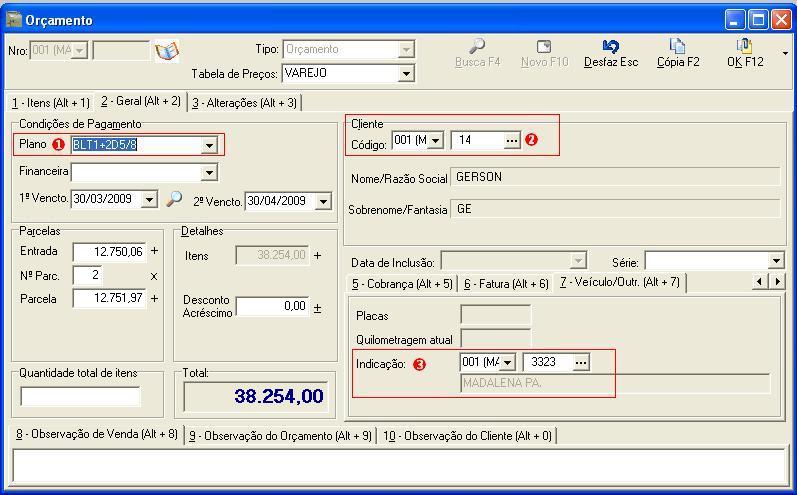Viewport: 797px width, 495px height.
Task: Expand the Plano dropdown
Action: pyautogui.click(x=209, y=146)
